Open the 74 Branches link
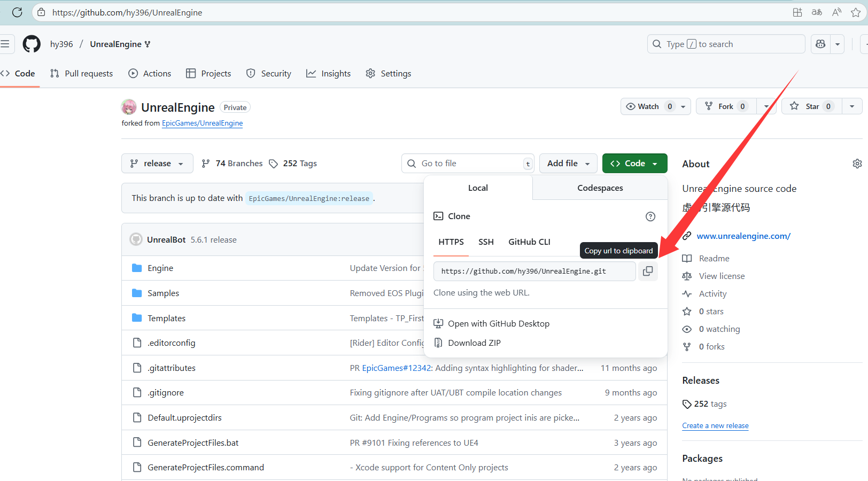This screenshot has width=868, height=481. click(232, 163)
